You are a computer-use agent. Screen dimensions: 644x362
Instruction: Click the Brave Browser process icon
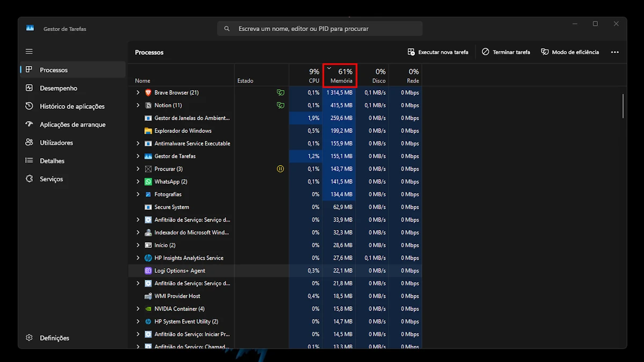pyautogui.click(x=148, y=93)
